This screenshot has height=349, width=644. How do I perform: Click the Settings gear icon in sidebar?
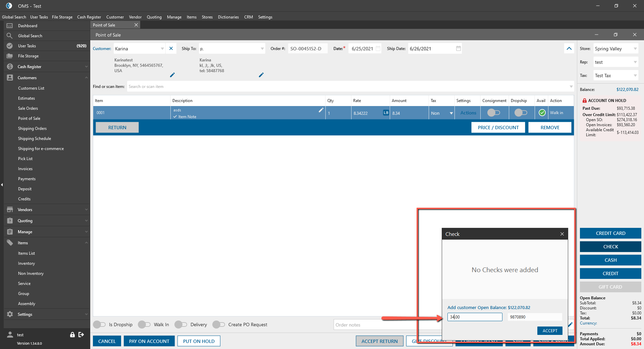pos(10,314)
